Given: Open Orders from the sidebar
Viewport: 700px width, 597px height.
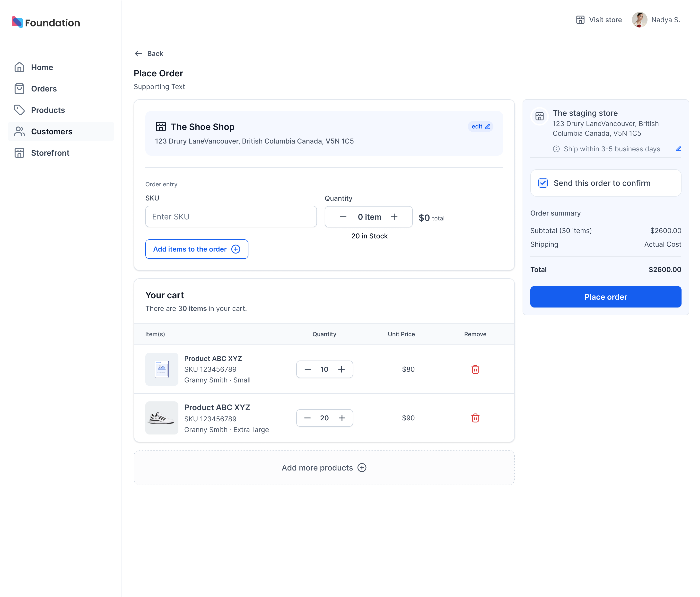Looking at the screenshot, I should [x=44, y=89].
